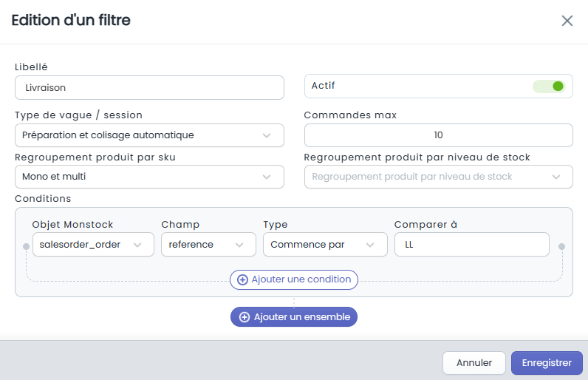The height and width of the screenshot is (380, 588).
Task: Click the Libellé field containing Livraison
Action: (x=149, y=88)
